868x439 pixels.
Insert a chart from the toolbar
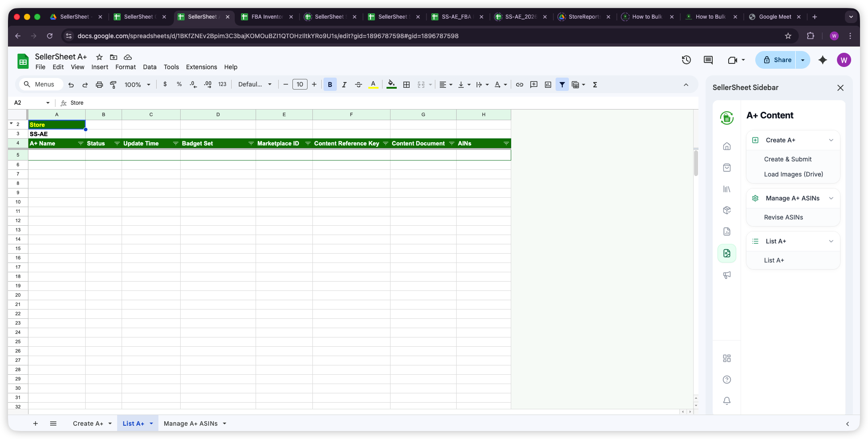(548, 84)
